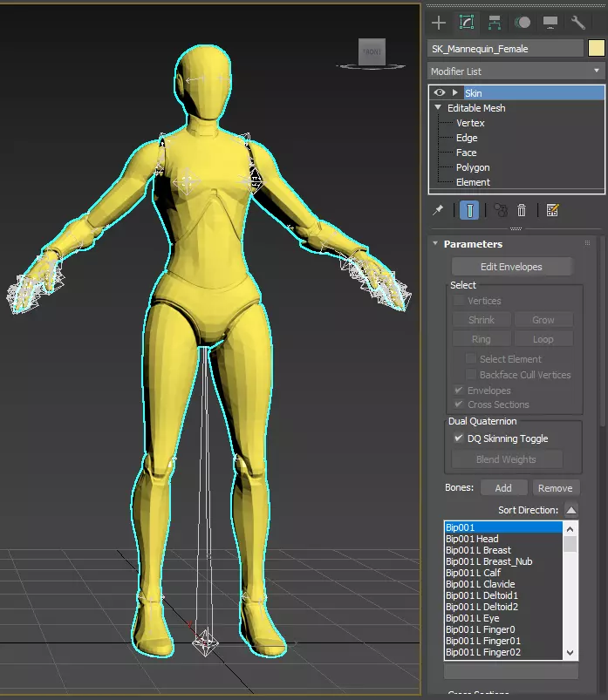Image resolution: width=608 pixels, height=700 pixels.
Task: Open the Display panel
Action: [x=550, y=23]
